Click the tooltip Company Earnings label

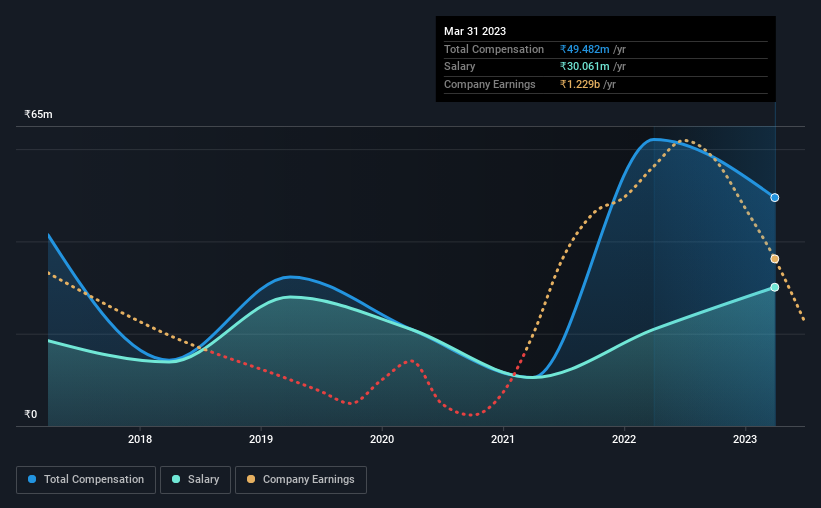[490, 84]
